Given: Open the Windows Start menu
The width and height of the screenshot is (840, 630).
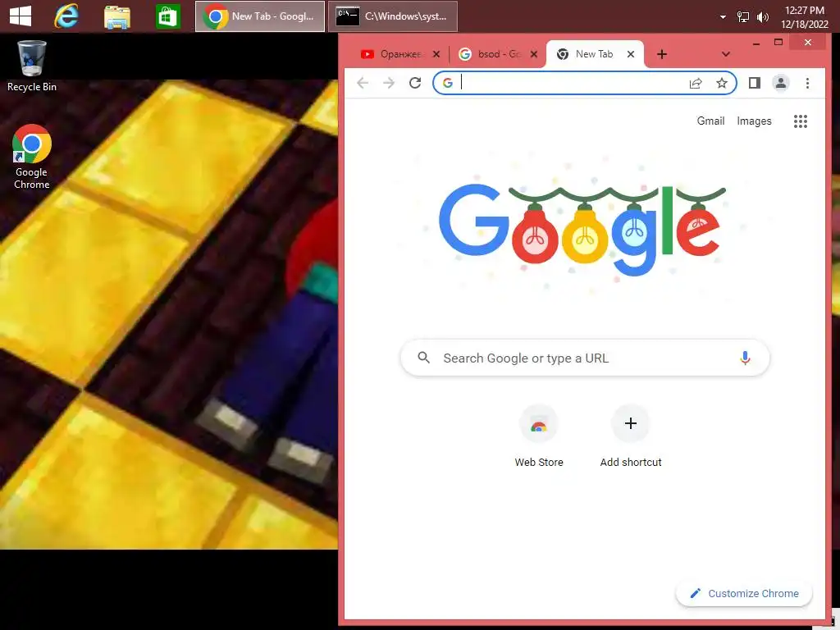Looking at the screenshot, I should [21, 16].
